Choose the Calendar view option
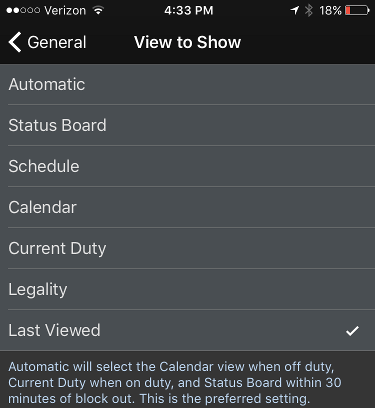Screen dimensions: 375x408 coord(187,207)
